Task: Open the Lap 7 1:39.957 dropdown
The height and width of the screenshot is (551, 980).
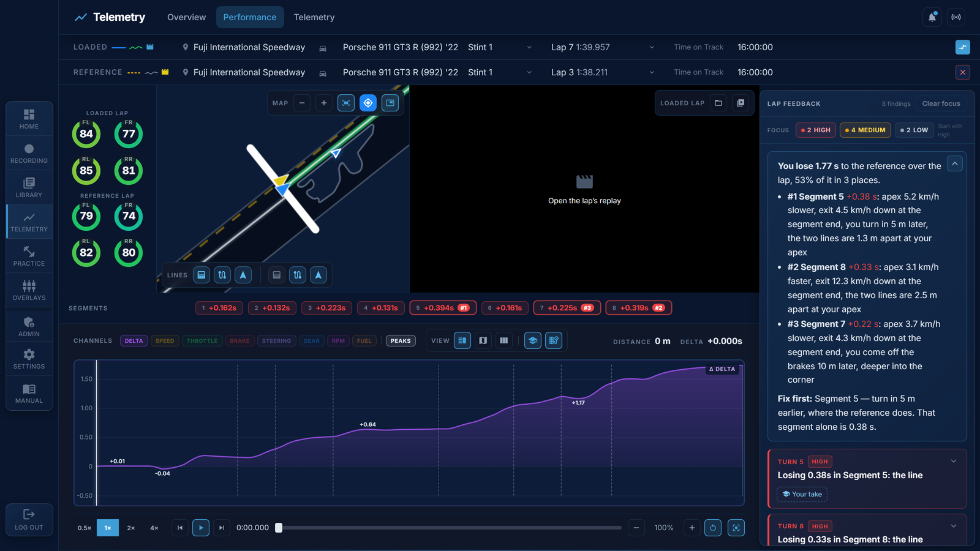Action: [603, 47]
